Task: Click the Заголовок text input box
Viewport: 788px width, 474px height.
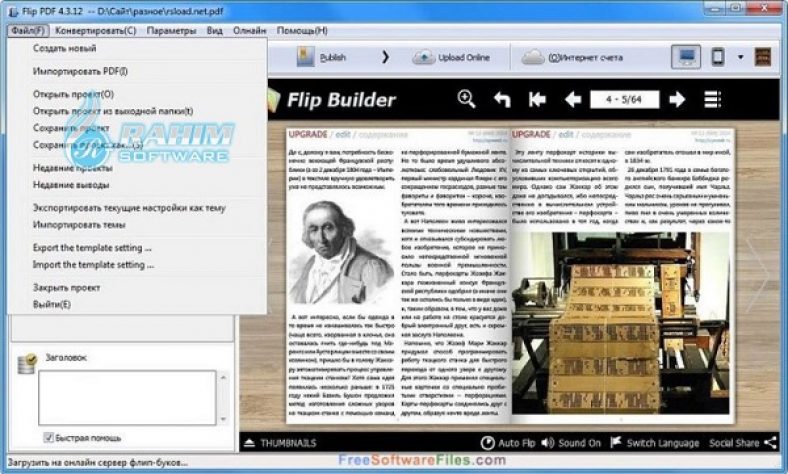Action: pyautogui.click(x=127, y=398)
